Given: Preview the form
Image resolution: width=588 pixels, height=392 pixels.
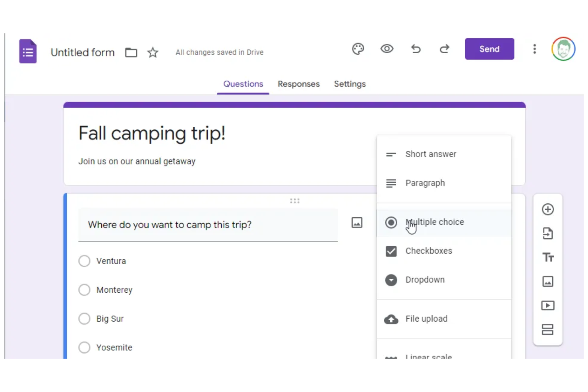Looking at the screenshot, I should [x=387, y=49].
